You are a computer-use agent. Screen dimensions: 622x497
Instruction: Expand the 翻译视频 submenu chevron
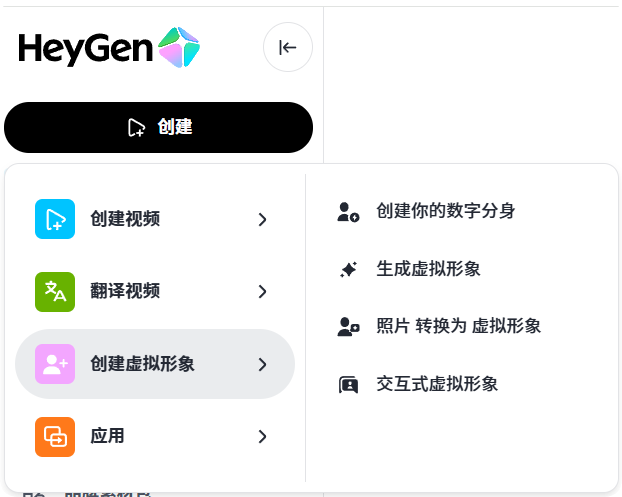point(262,292)
